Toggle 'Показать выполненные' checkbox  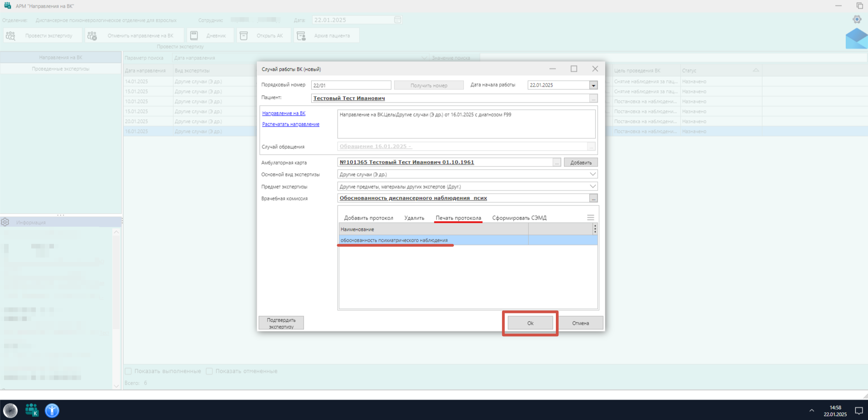pyautogui.click(x=128, y=371)
